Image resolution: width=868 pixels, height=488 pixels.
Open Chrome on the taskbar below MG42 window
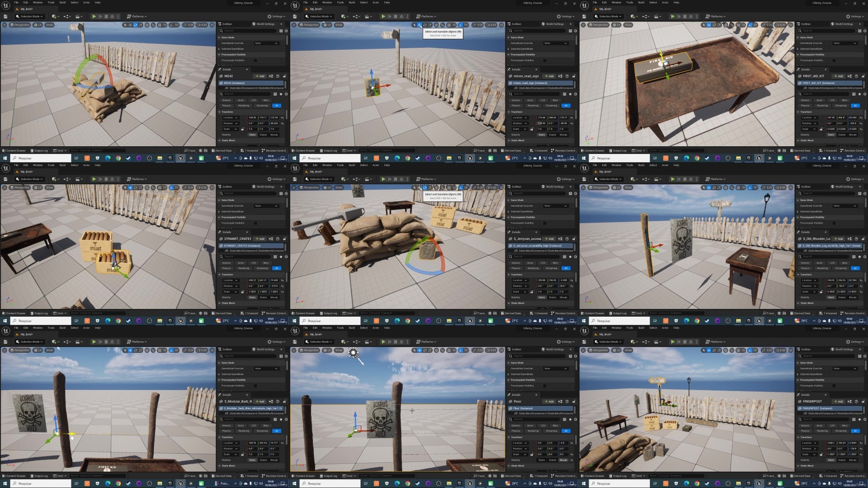pyautogui.click(x=118, y=158)
